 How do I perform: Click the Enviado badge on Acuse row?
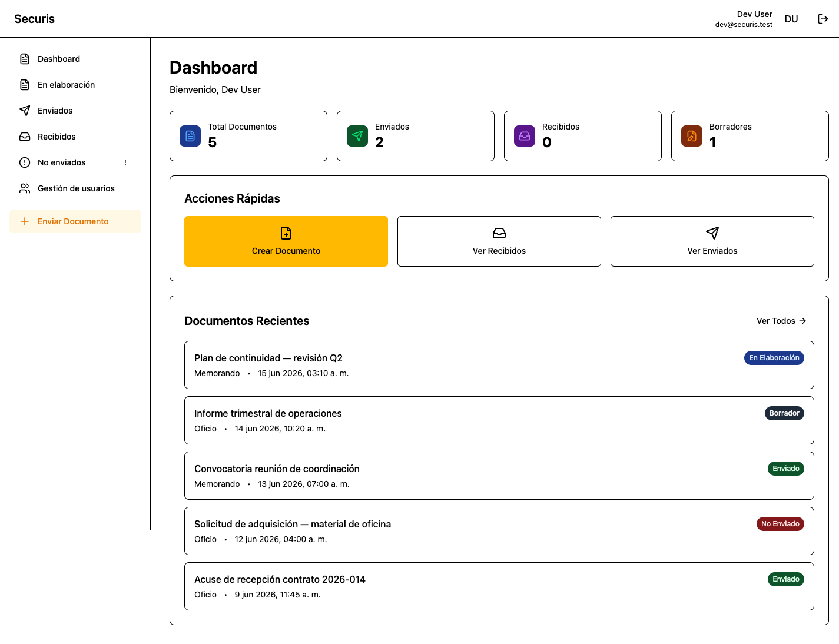click(786, 579)
